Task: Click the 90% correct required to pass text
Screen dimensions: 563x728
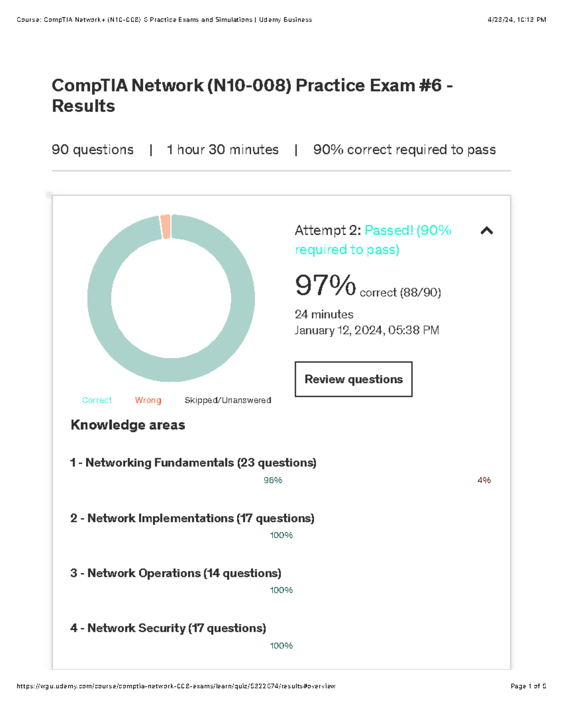Action: [404, 150]
